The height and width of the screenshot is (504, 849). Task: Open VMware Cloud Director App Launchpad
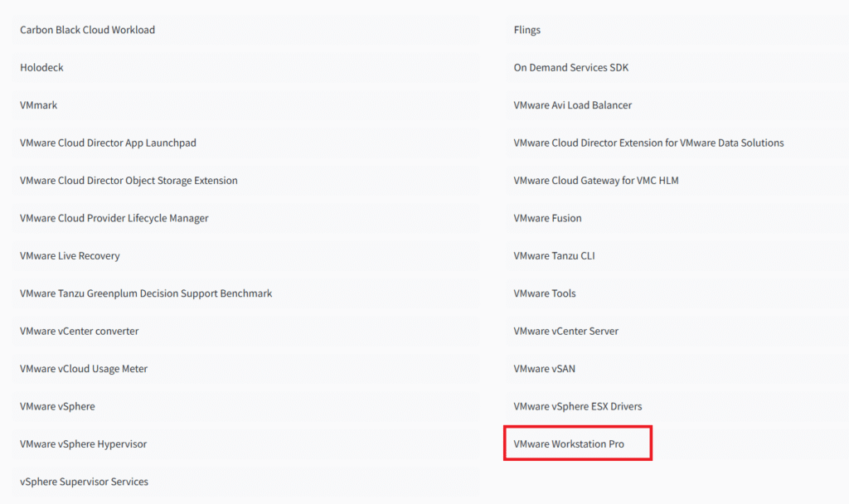tap(108, 143)
